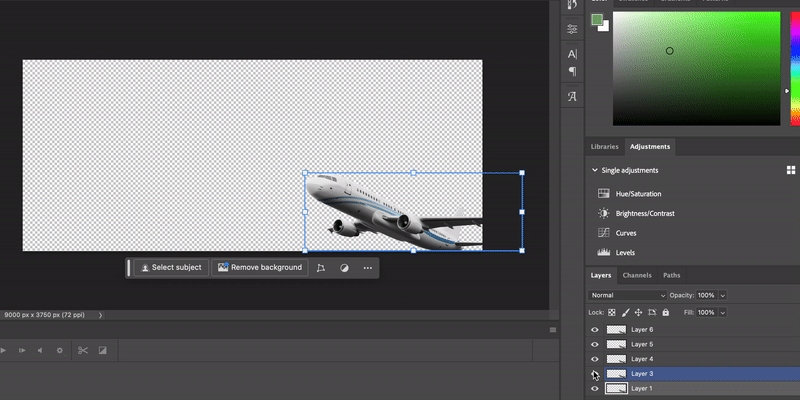Click the Remove background button
800x400 pixels.
pos(260,267)
